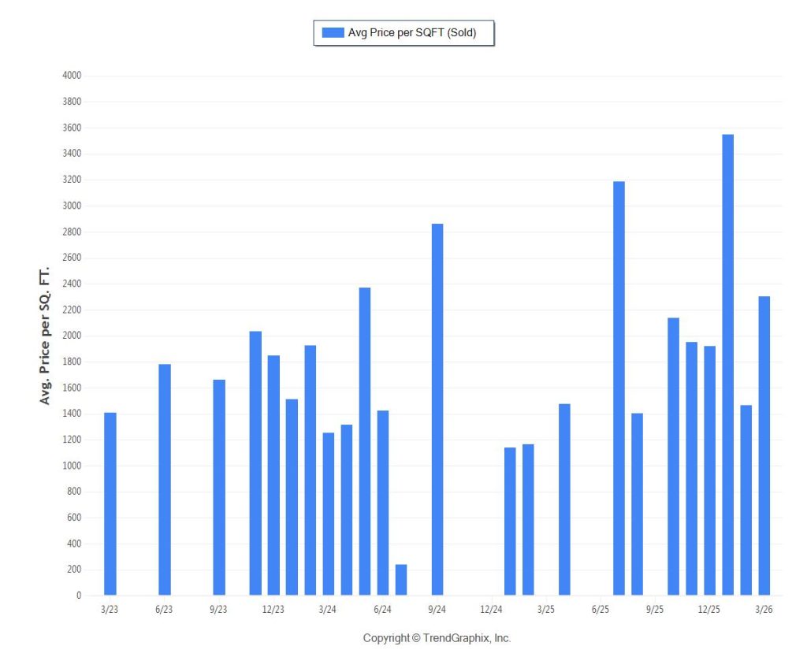Select the 9/24 bar reaching about 2860
Screen dimensions: 807x672
[437, 409]
